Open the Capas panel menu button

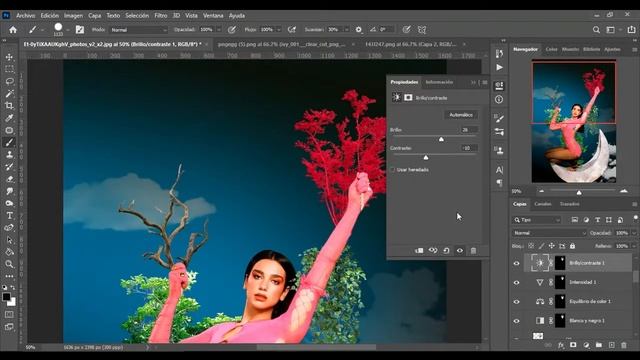(634, 204)
